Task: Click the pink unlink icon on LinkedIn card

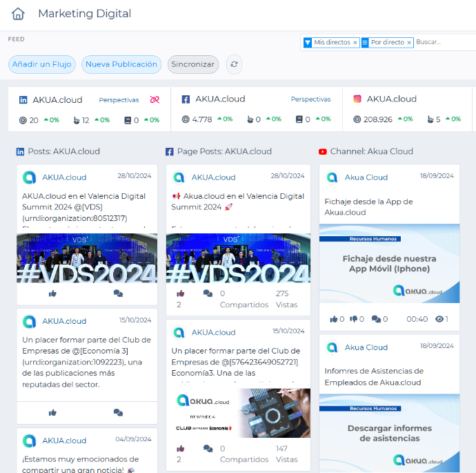Action: [x=155, y=99]
